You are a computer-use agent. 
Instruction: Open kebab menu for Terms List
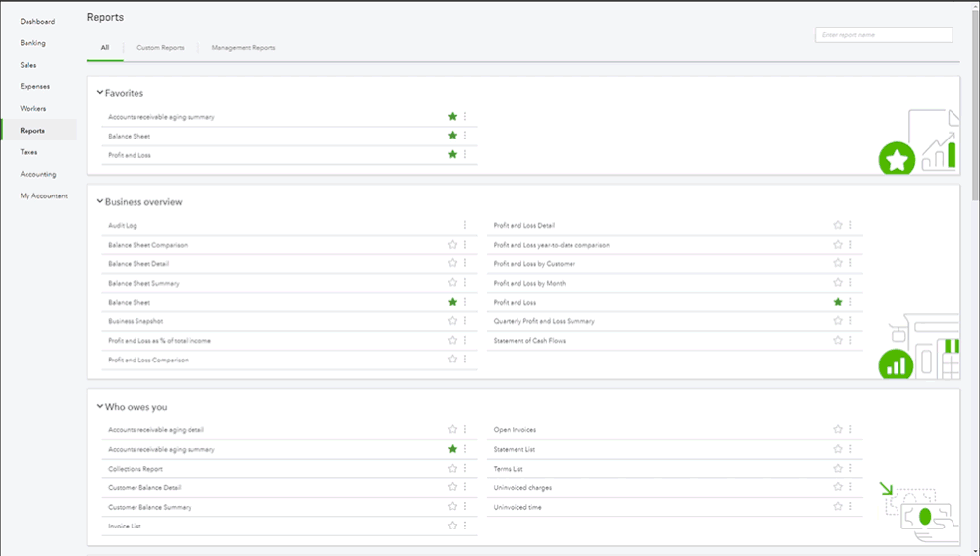point(850,468)
